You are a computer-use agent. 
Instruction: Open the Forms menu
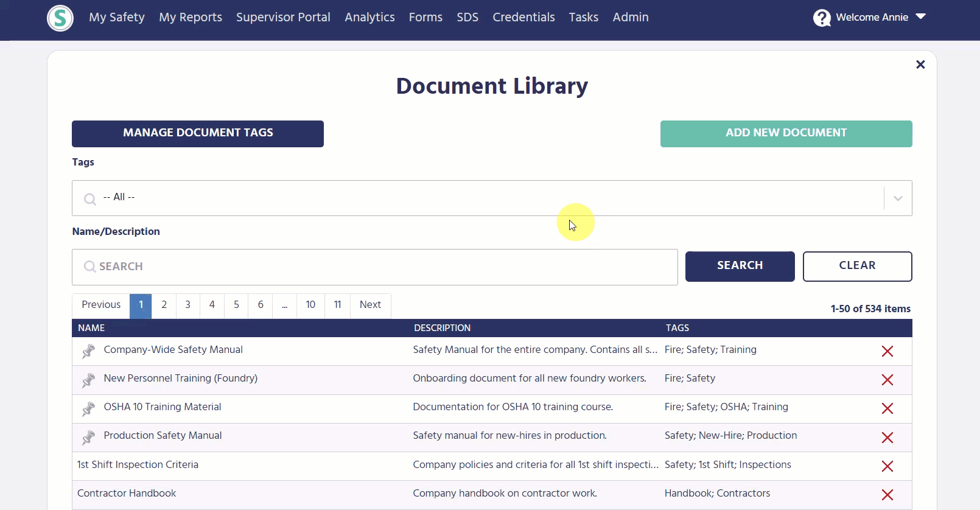425,17
